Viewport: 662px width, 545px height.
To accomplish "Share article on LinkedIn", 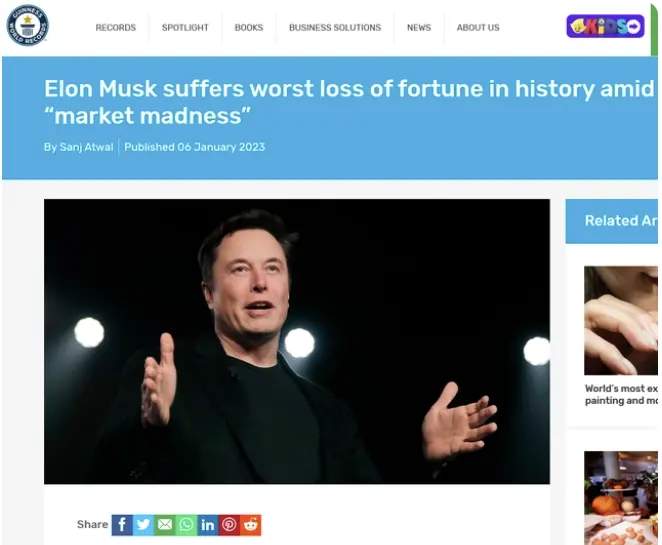I will (x=208, y=525).
